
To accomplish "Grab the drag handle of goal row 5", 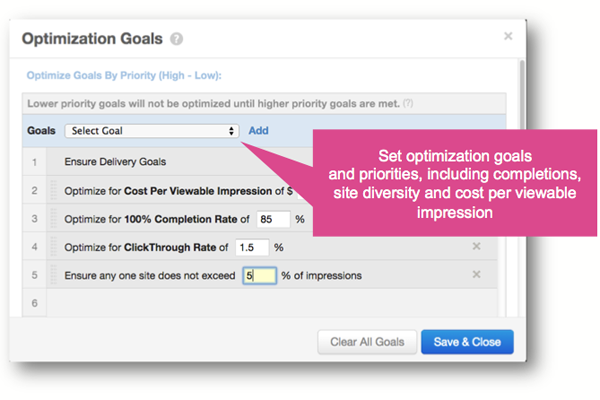I will coord(55,275).
